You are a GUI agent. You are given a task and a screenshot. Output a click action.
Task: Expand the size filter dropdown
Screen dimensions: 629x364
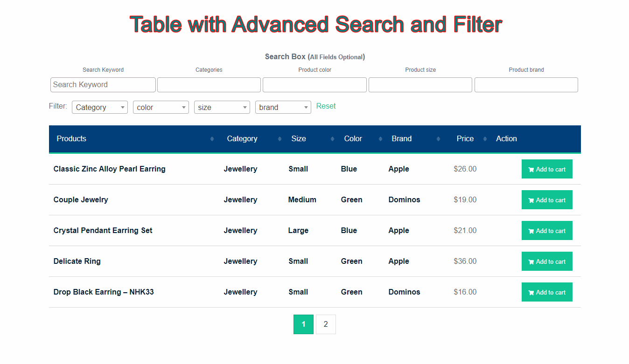tap(222, 107)
